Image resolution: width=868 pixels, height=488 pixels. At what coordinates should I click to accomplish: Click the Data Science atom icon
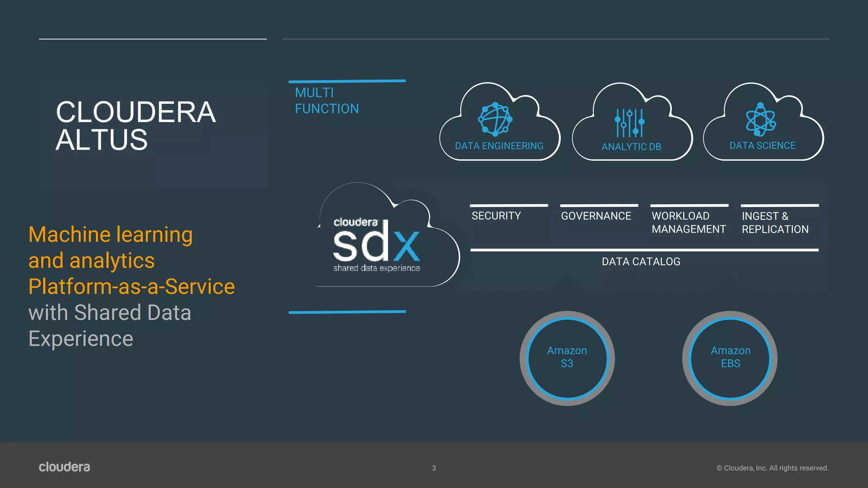(761, 119)
